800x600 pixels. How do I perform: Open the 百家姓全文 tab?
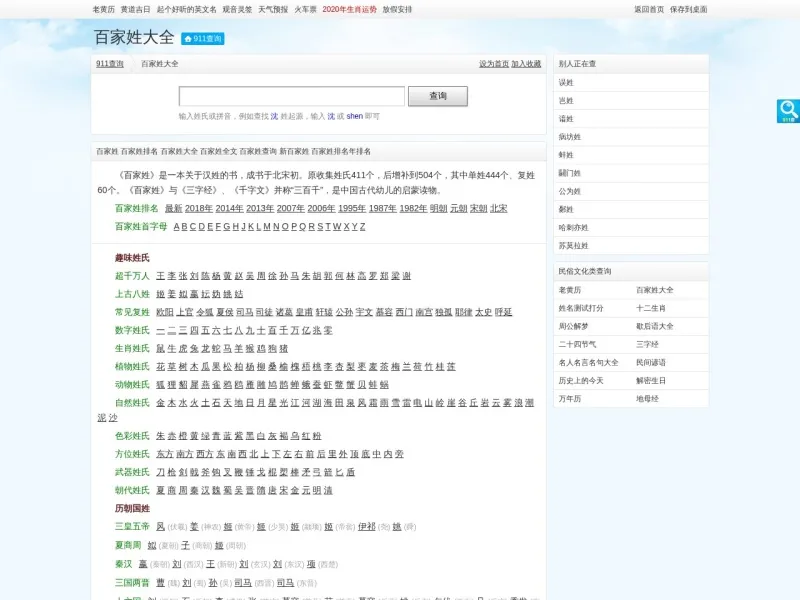point(218,152)
